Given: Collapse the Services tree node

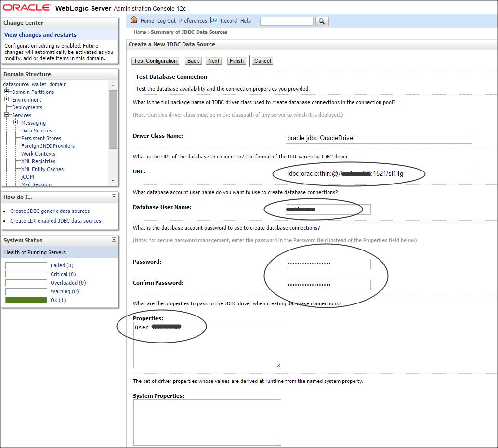Looking at the screenshot, I should 6,115.
